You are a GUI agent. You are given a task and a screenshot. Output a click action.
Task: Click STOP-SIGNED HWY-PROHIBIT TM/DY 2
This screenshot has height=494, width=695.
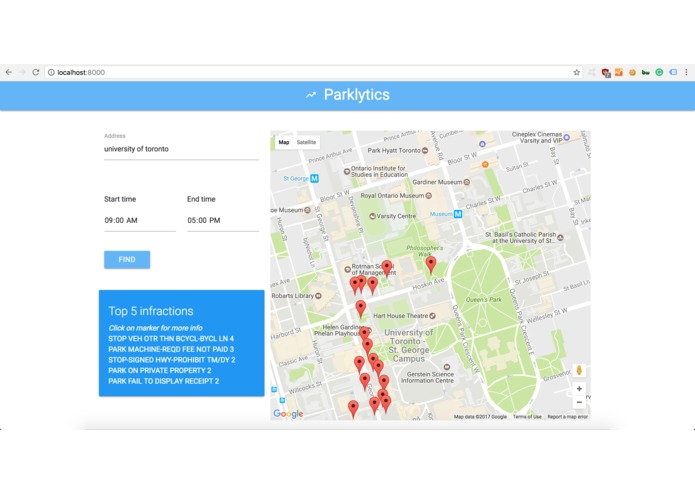pos(172,360)
